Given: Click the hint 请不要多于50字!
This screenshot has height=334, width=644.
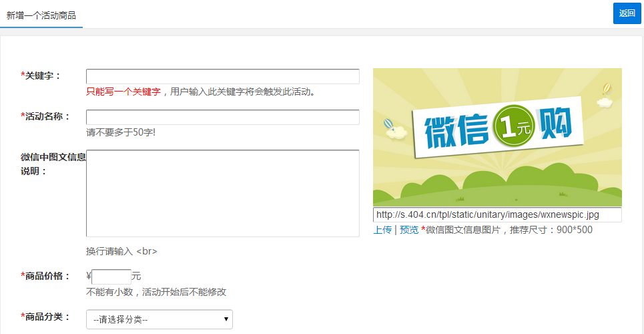Looking at the screenshot, I should (121, 132).
